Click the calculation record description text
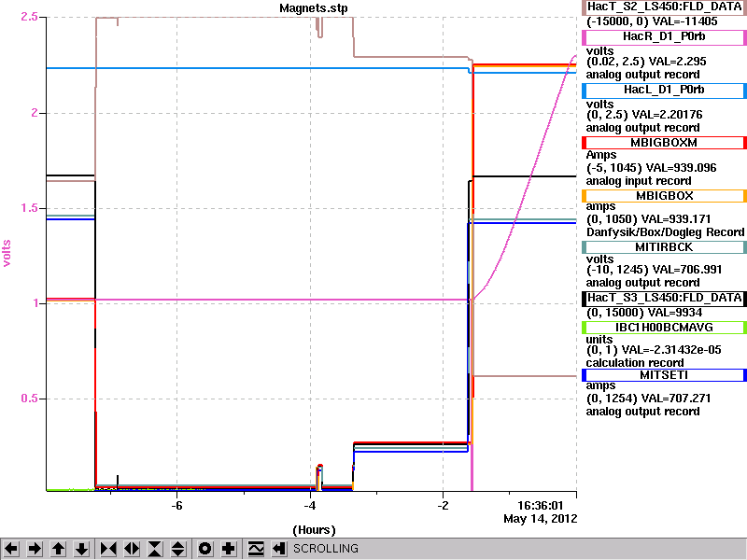The image size is (747, 560). coord(635,363)
